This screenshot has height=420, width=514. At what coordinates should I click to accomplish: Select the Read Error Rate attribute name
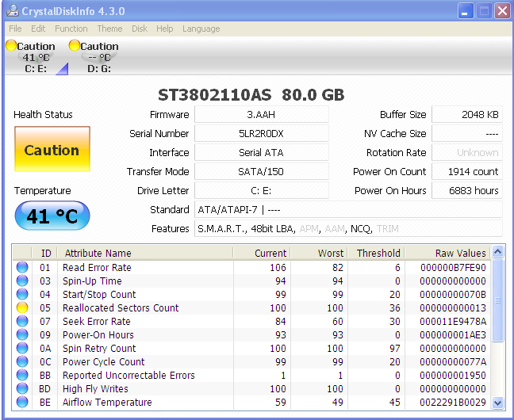coord(97,268)
